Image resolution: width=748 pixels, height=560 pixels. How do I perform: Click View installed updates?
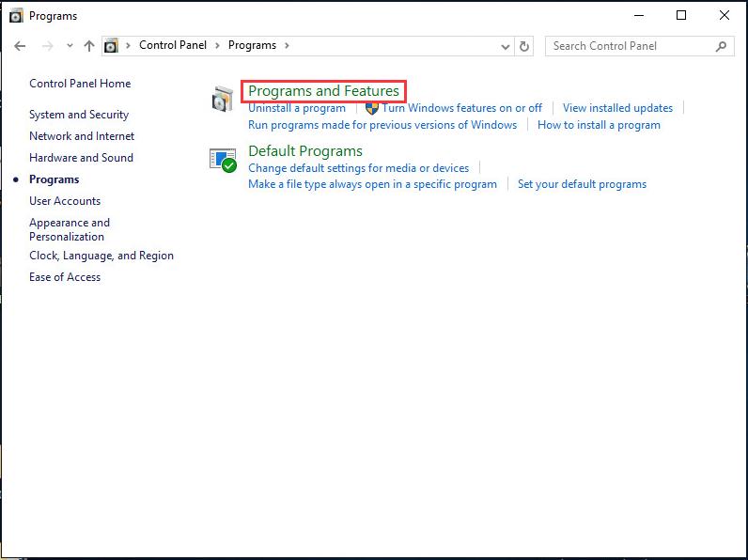click(617, 108)
